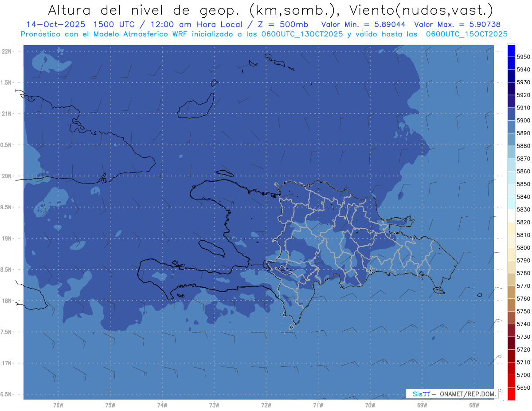The height and width of the screenshot is (411, 532).
Task: Click the 5950 color bar segment
Action: (511, 51)
